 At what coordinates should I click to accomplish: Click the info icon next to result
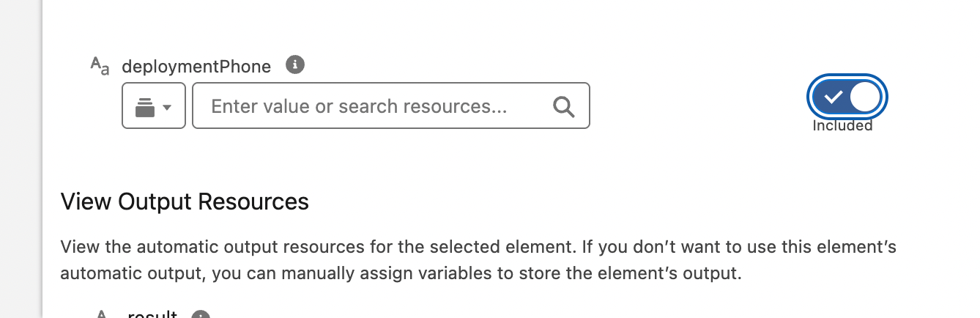point(201,315)
